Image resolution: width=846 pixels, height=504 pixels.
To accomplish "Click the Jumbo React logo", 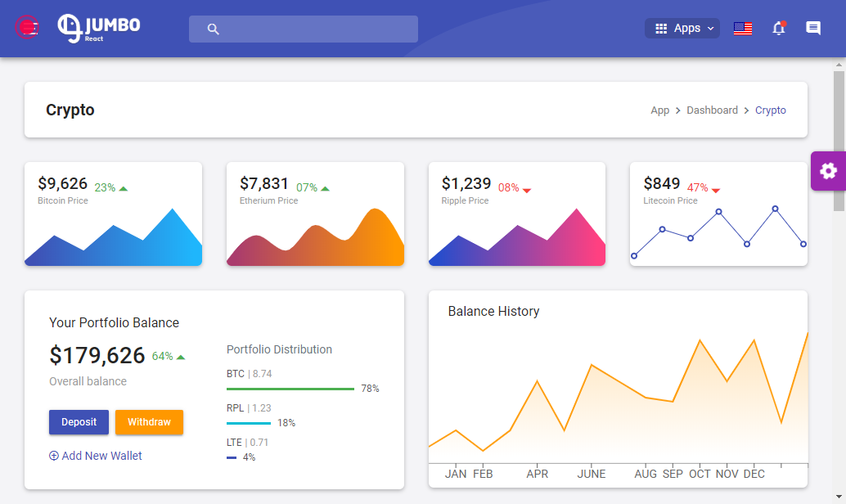I will 99,28.
